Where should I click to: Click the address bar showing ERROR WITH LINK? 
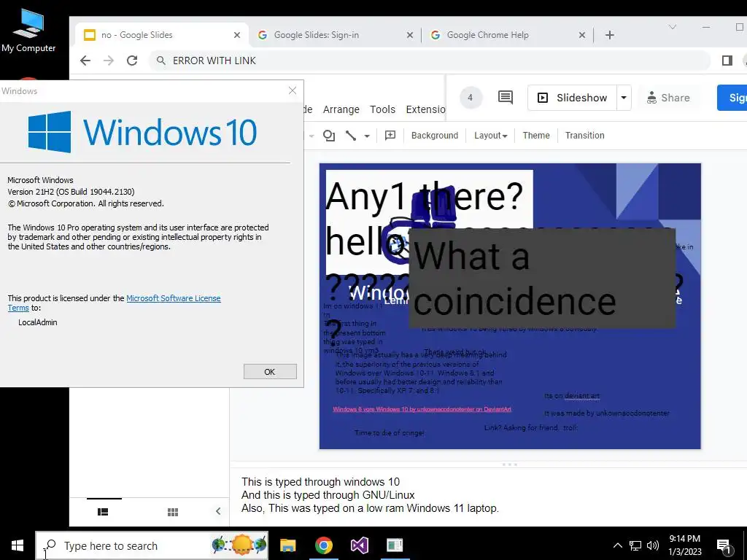[x=429, y=61]
